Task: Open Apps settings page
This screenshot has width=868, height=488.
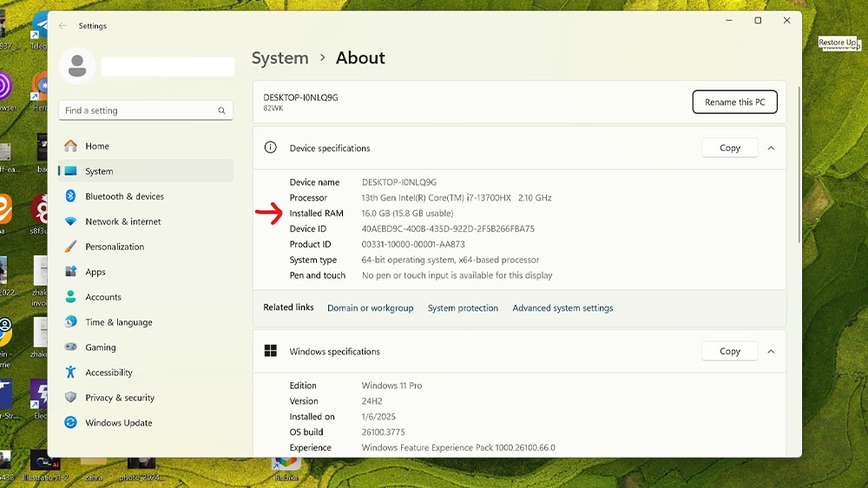Action: coord(146,272)
